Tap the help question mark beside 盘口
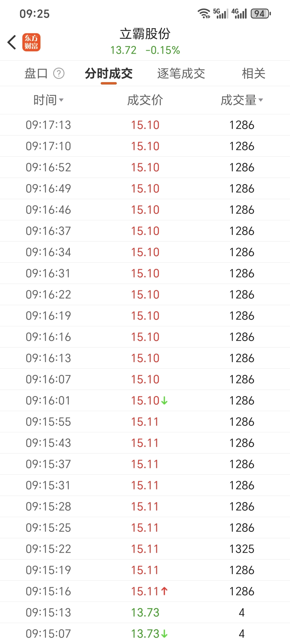 click(x=59, y=73)
